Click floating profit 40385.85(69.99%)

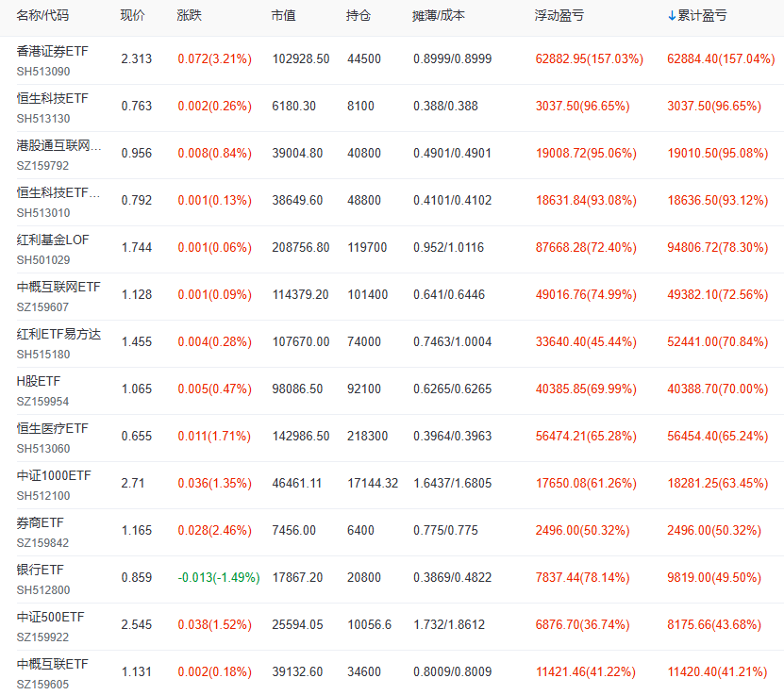click(586, 389)
